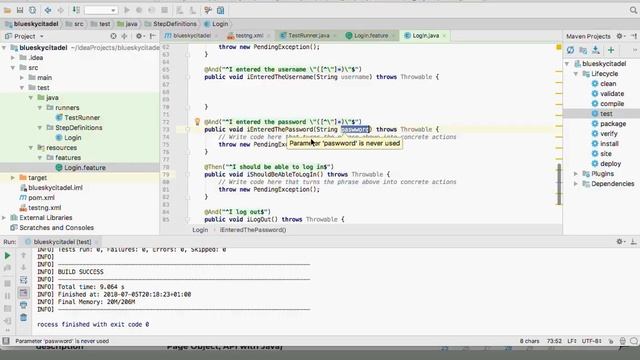Click the UTF-8 encoding in status bar
The width and height of the screenshot is (640, 360).
pyautogui.click(x=591, y=341)
